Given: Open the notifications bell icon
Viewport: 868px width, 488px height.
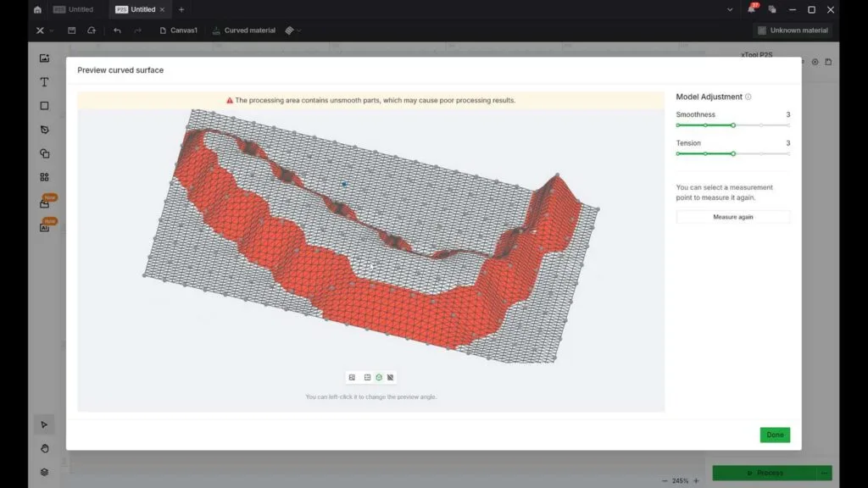Looking at the screenshot, I should (x=751, y=9).
